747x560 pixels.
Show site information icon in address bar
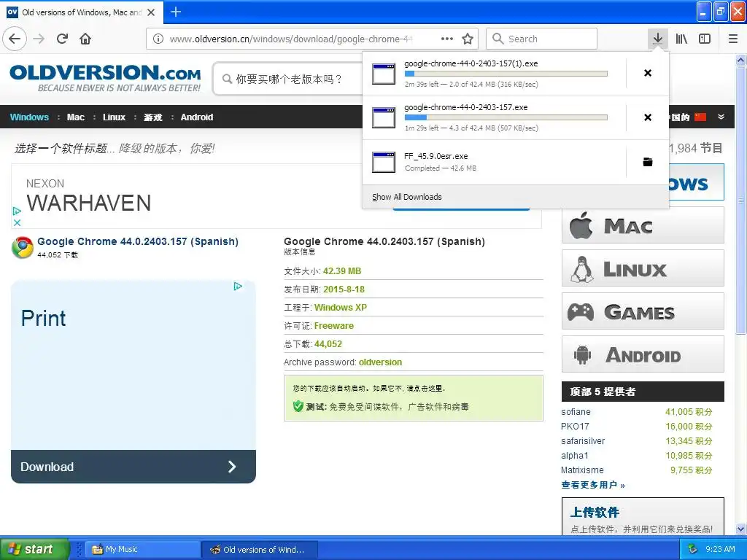158,39
